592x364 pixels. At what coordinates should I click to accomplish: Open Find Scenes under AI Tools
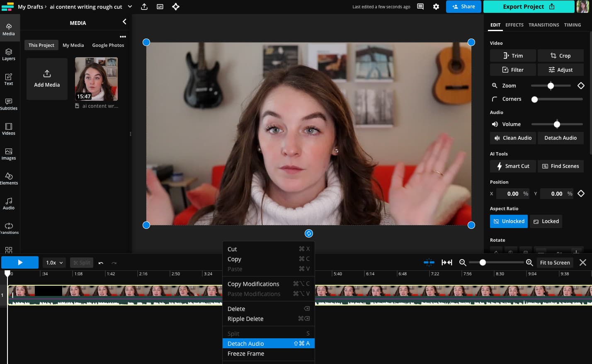tap(560, 166)
